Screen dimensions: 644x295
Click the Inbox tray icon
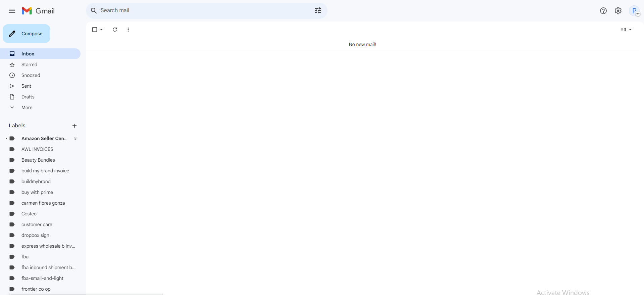tap(12, 54)
